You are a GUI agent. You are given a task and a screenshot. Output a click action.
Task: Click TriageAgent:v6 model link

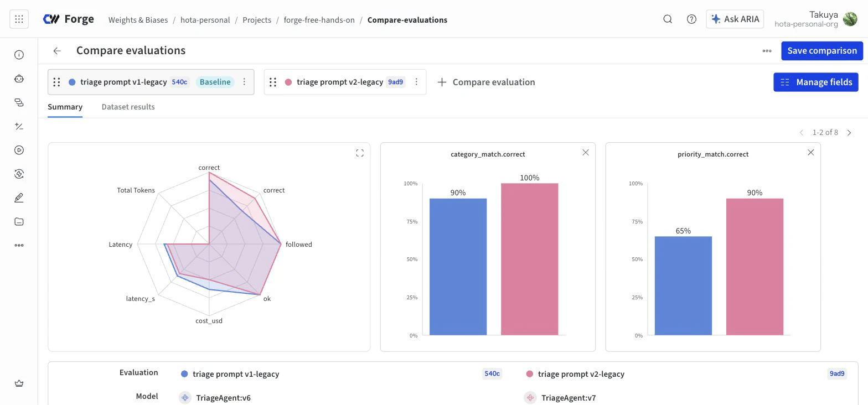(224, 398)
